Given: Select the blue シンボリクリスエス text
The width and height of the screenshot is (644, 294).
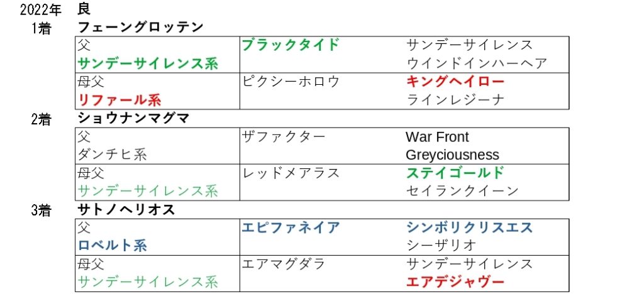Looking at the screenshot, I should coord(469,227).
